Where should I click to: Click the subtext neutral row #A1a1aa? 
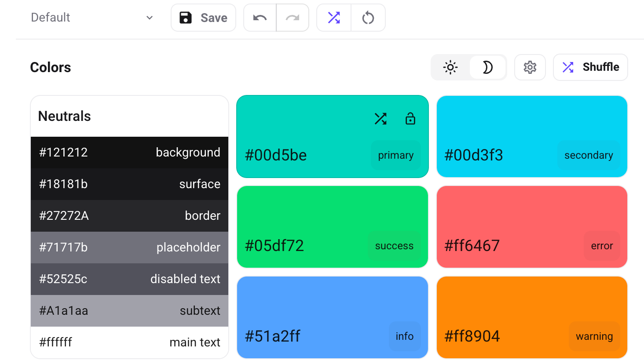click(129, 311)
